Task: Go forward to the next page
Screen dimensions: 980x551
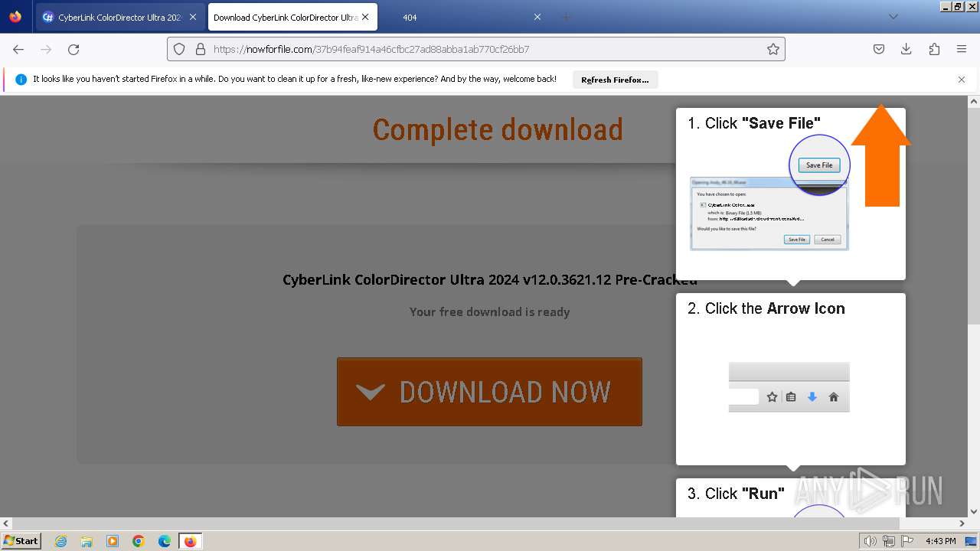Action: 46,49
